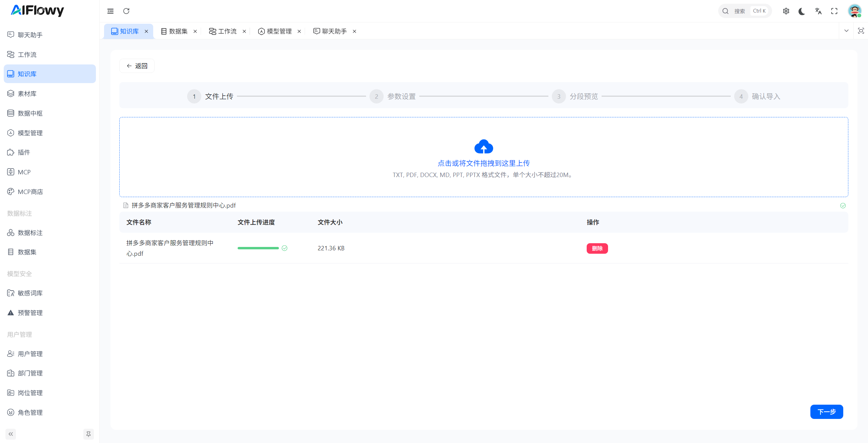
Task: Click the language translation icon
Action: tap(818, 11)
